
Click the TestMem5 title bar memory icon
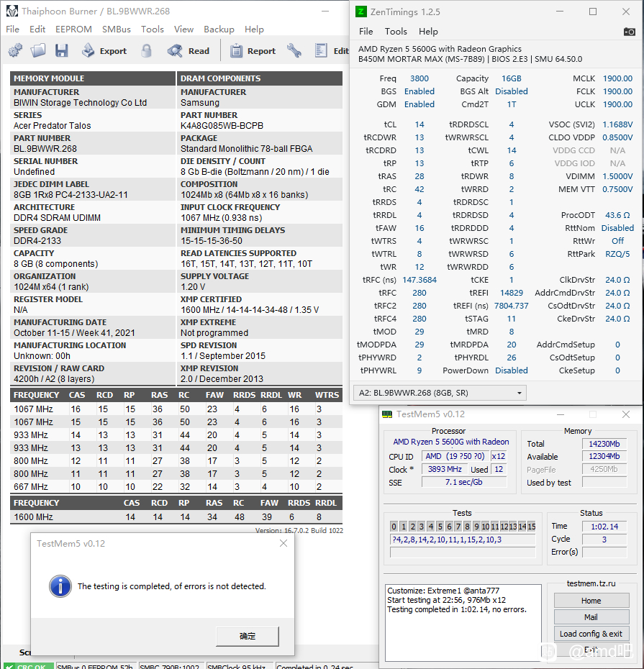(x=387, y=414)
